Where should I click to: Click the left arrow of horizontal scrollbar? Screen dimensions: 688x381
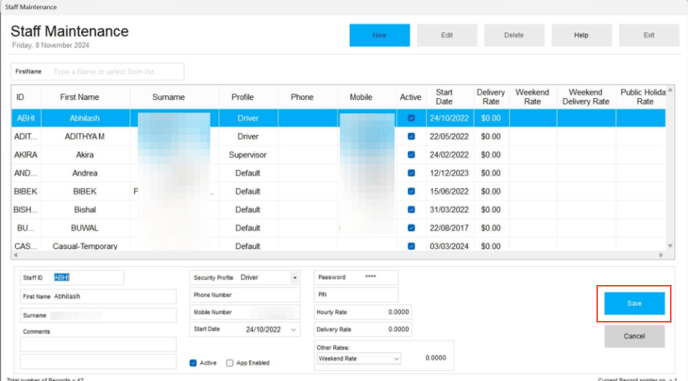click(x=15, y=255)
